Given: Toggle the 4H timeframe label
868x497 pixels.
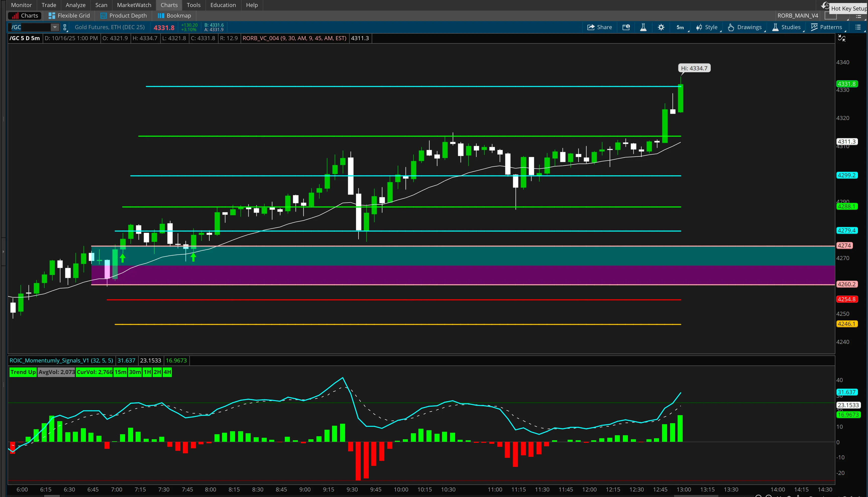Looking at the screenshot, I should click(x=167, y=372).
